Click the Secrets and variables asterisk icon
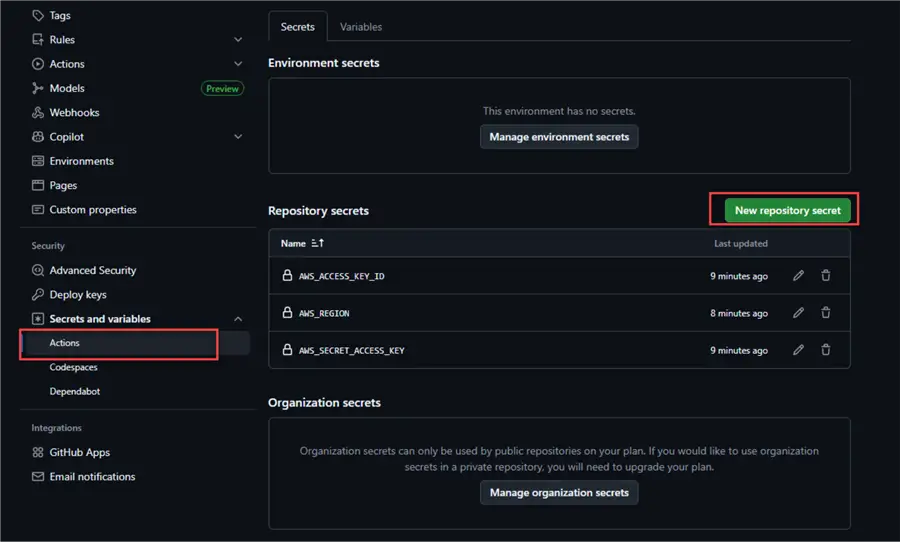Viewport: 900px width, 542px height. 38,319
